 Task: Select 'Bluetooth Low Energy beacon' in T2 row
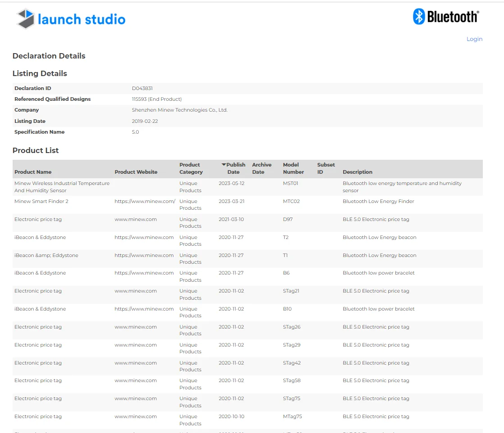379,237
